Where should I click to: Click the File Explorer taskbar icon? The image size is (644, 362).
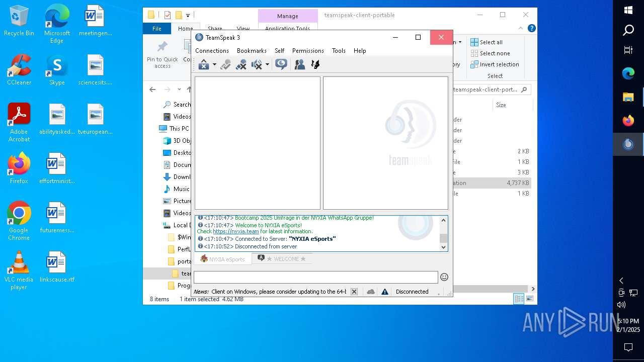pyautogui.click(x=628, y=97)
